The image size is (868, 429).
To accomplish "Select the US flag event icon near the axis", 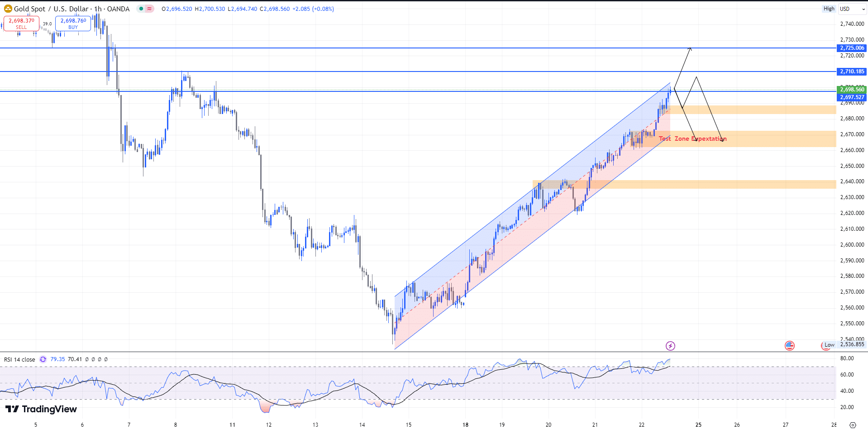I will (790, 345).
